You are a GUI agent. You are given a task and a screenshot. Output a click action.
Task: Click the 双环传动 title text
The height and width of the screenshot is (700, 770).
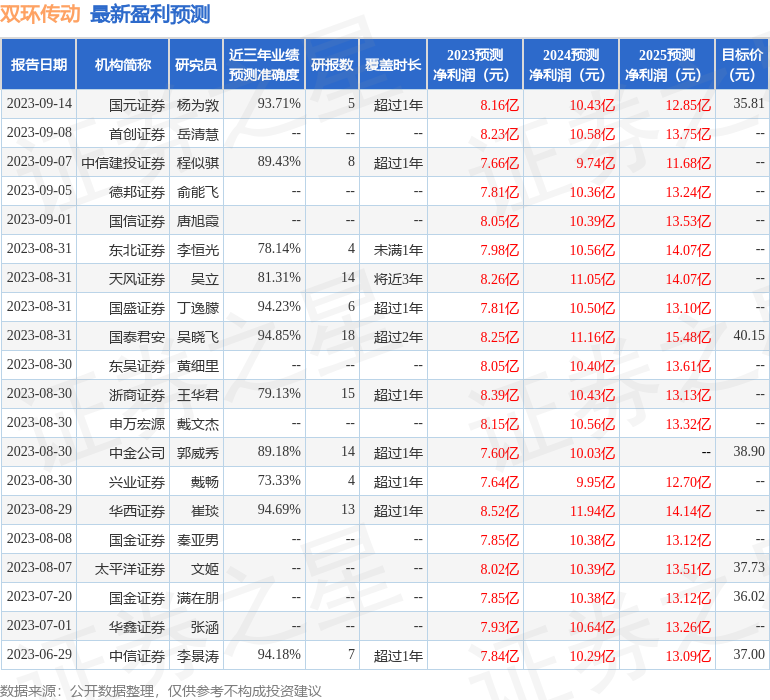tap(40, 14)
